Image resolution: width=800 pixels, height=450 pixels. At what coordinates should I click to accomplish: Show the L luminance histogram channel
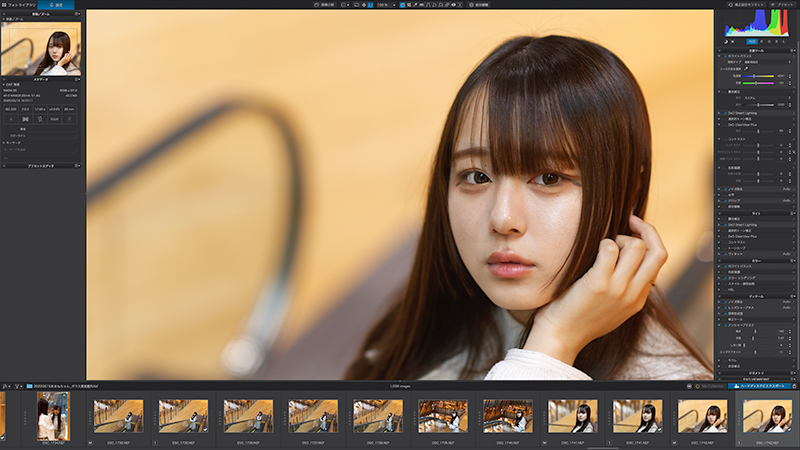point(784,42)
